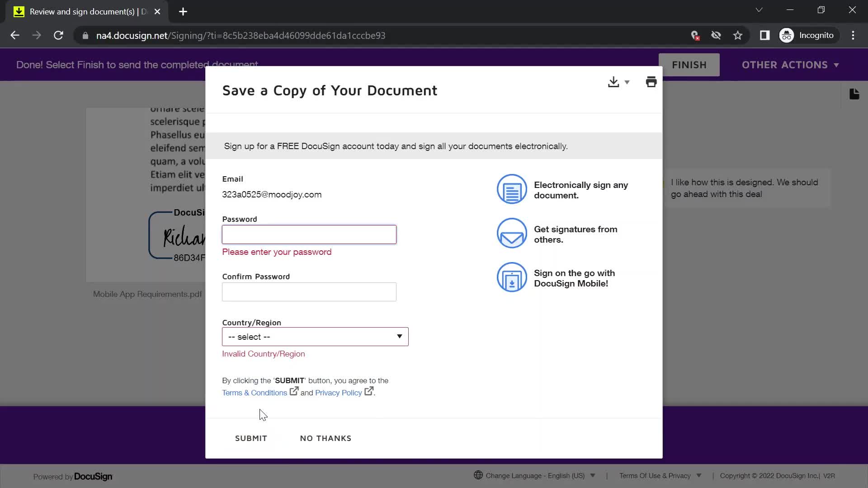Click the DocuSign Mobile sign icon
The width and height of the screenshot is (868, 488).
pyautogui.click(x=511, y=278)
